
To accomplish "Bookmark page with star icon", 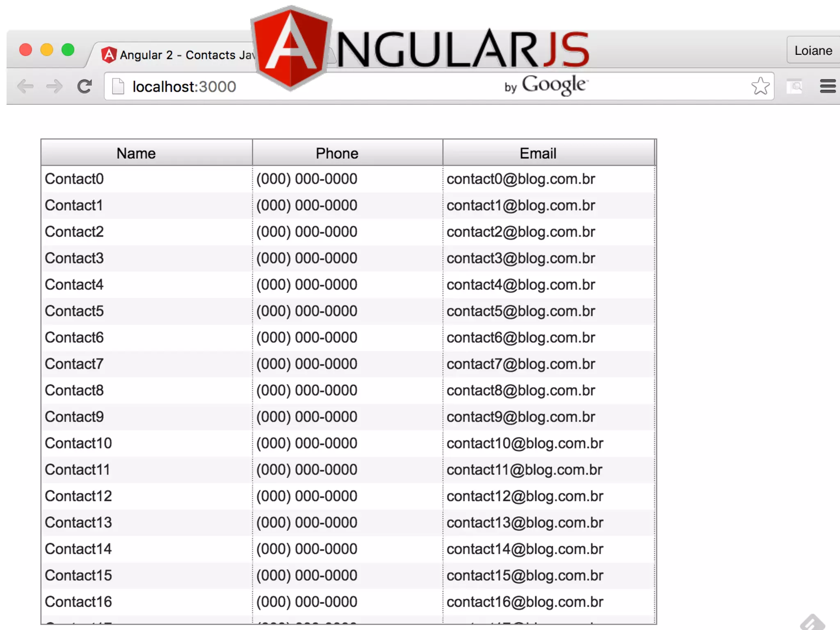I will pos(760,87).
